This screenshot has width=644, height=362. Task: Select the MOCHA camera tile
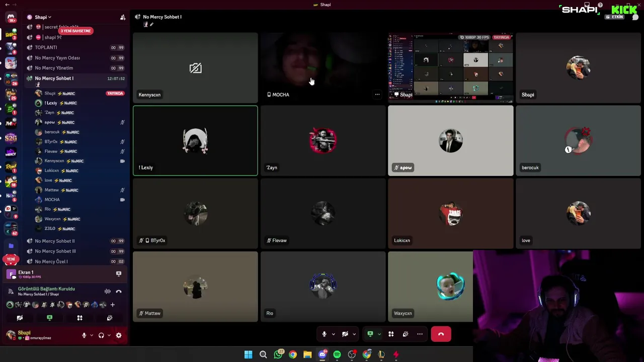coord(323,68)
